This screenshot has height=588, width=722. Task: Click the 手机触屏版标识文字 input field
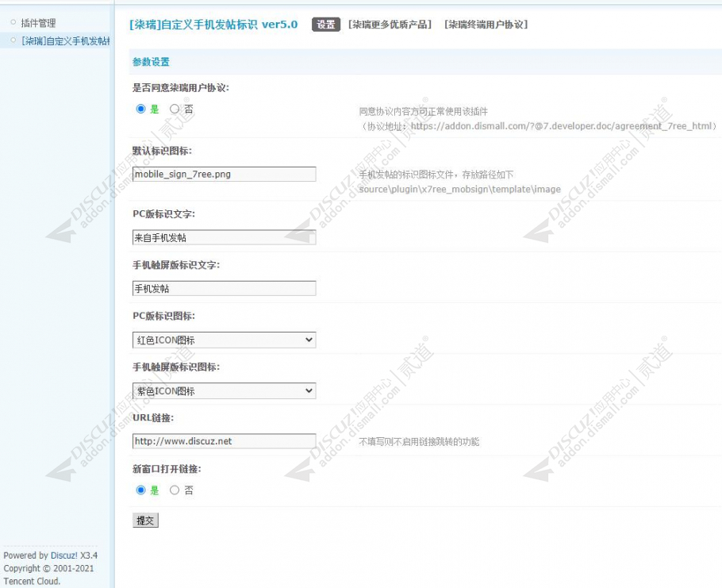tap(225, 289)
